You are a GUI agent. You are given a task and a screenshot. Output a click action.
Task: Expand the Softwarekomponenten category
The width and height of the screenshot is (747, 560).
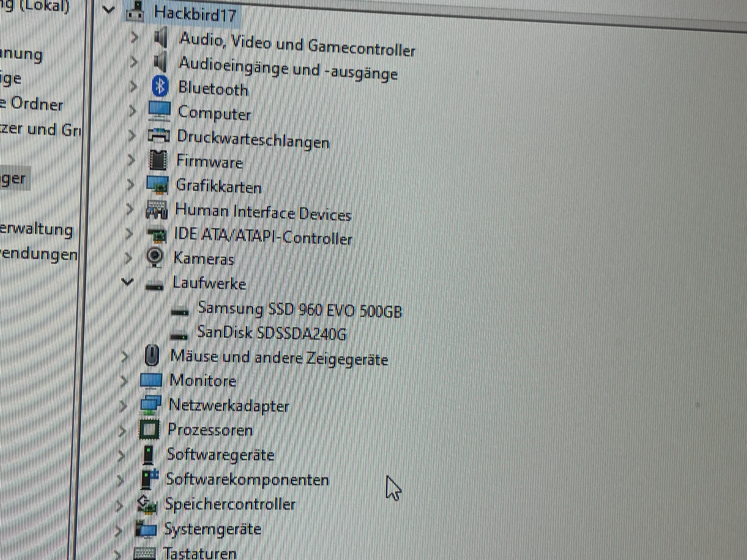click(x=120, y=480)
